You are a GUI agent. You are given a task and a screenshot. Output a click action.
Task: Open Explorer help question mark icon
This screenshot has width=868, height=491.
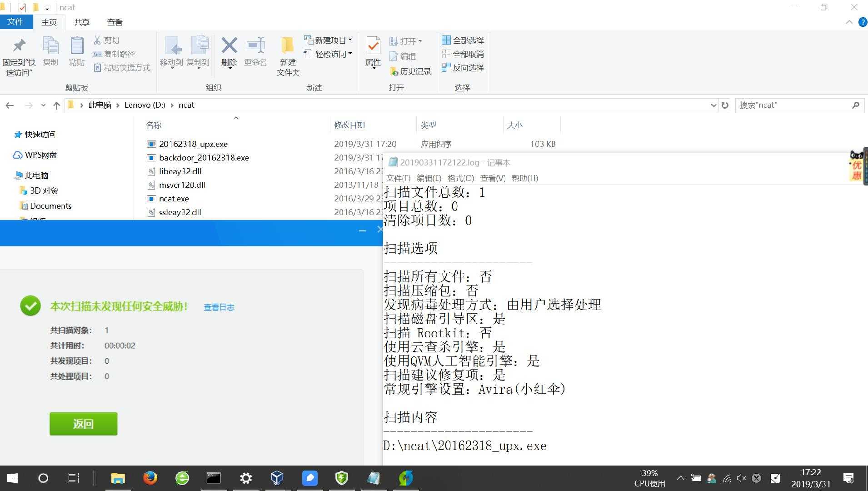coord(863,22)
